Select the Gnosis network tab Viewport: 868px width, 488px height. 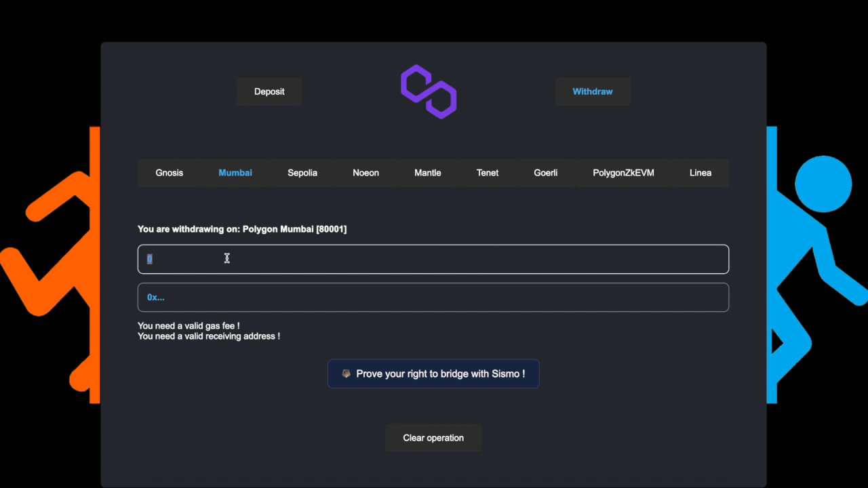170,173
